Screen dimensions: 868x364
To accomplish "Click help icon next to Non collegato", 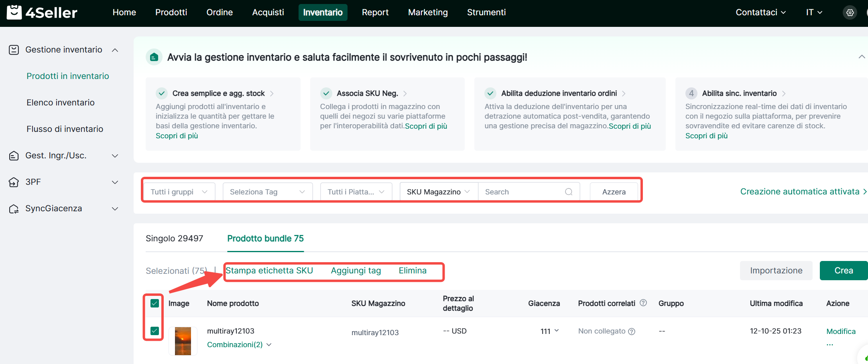I will coord(632,332).
